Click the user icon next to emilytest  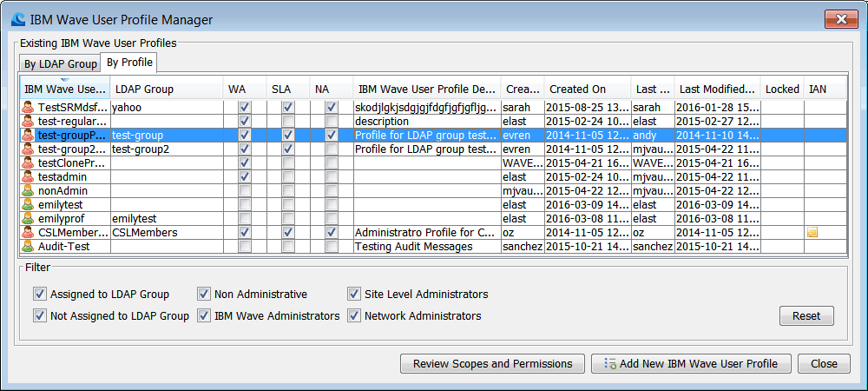pos(30,205)
